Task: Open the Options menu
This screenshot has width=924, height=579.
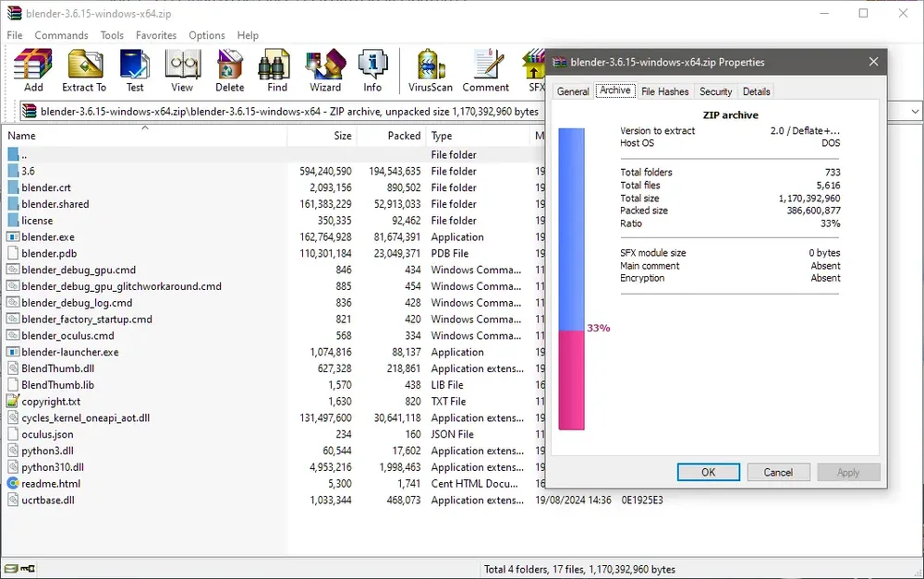Action: tap(207, 35)
